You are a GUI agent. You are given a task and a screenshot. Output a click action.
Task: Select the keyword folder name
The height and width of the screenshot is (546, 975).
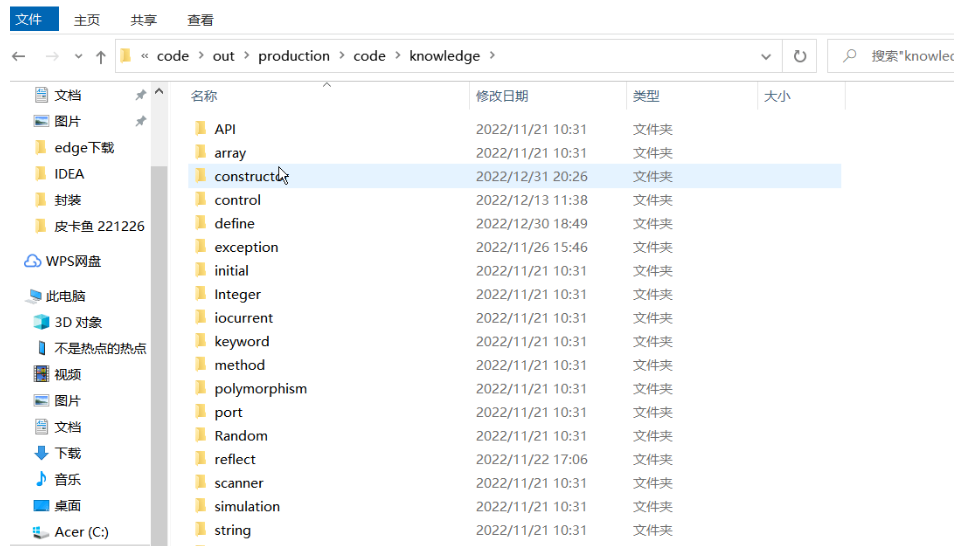[242, 341]
